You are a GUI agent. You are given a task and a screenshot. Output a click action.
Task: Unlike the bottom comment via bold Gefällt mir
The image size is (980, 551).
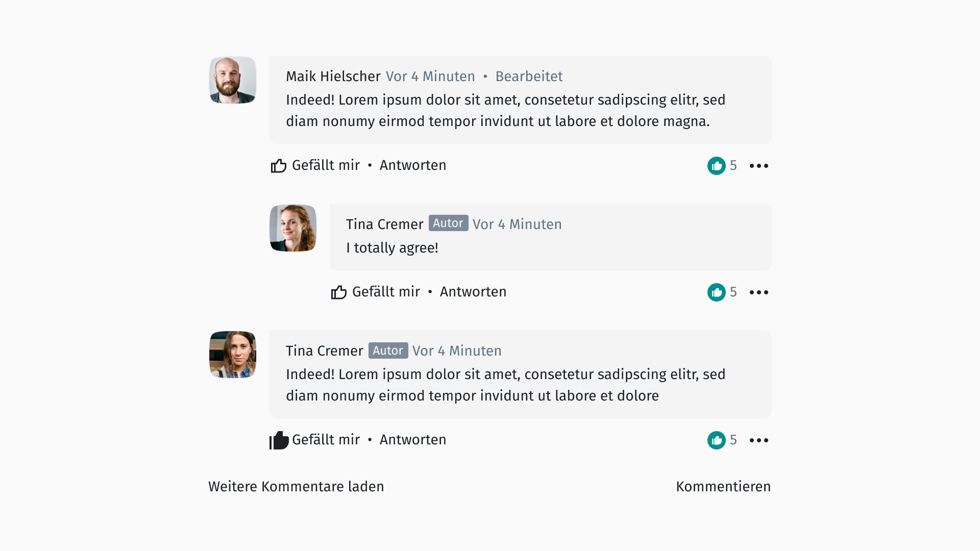(326, 440)
